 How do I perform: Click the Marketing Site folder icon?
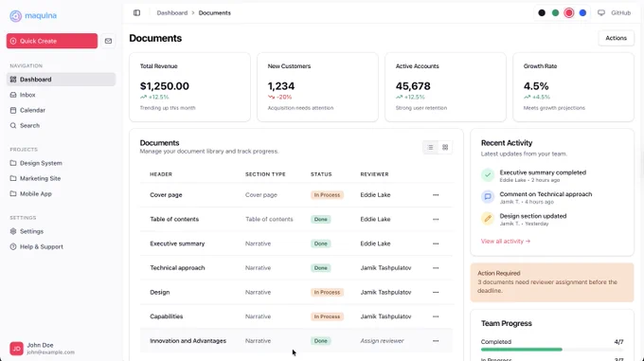(x=13, y=178)
